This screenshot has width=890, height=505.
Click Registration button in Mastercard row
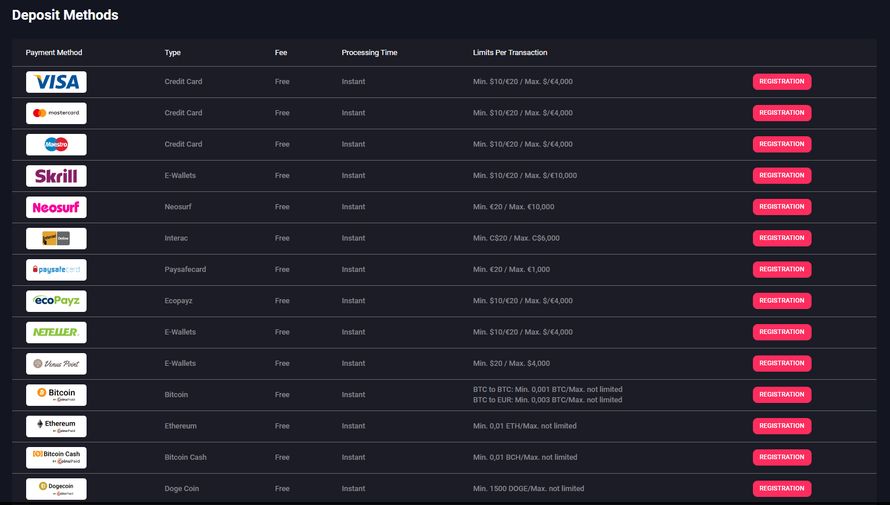pyautogui.click(x=782, y=113)
